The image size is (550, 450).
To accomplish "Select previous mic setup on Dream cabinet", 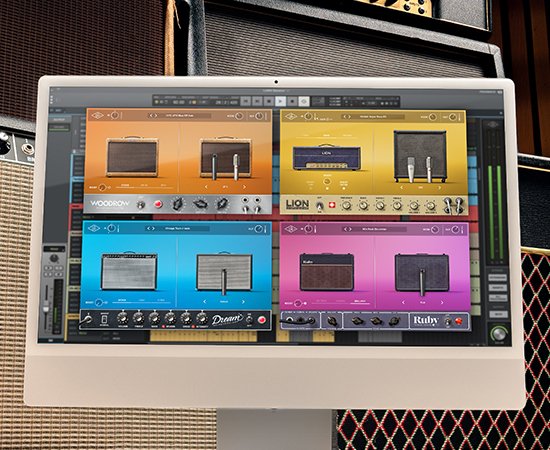I will (x=204, y=302).
